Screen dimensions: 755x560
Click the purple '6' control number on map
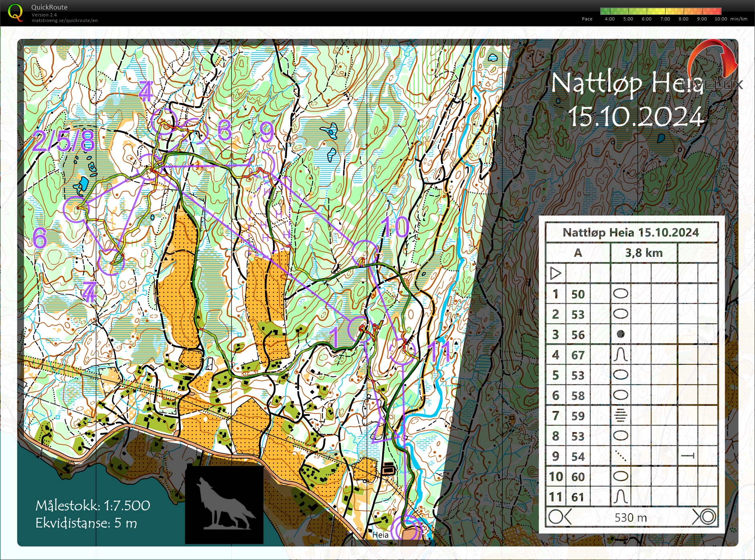pos(40,238)
